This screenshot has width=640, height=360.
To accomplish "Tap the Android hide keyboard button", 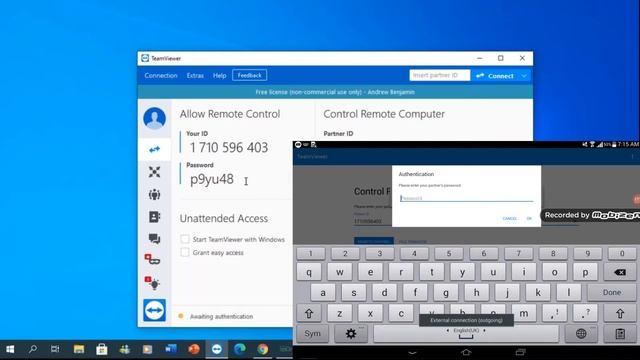I will tap(412, 353).
